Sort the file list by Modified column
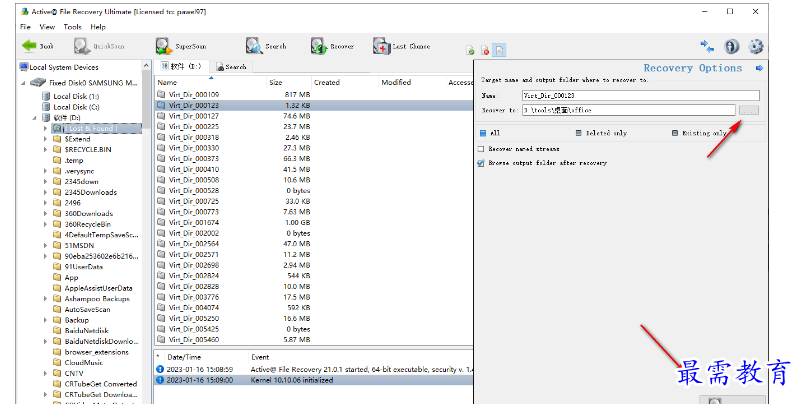The image size is (799, 404). click(x=412, y=83)
